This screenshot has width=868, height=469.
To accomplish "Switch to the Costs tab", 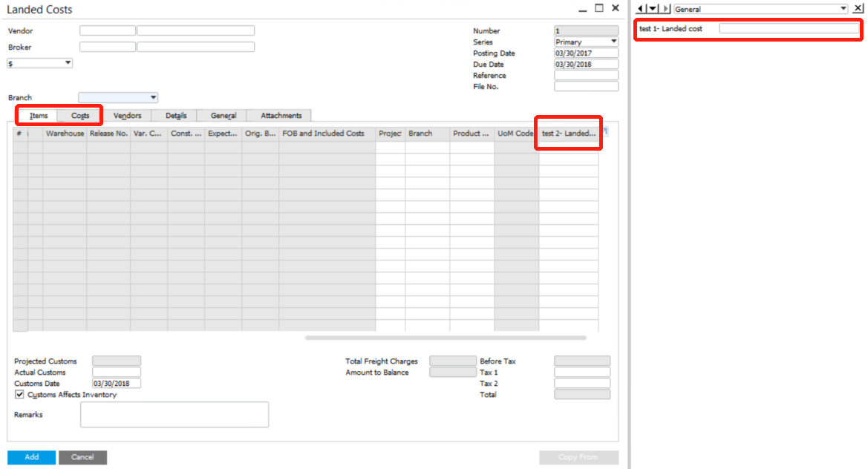I will (x=80, y=116).
